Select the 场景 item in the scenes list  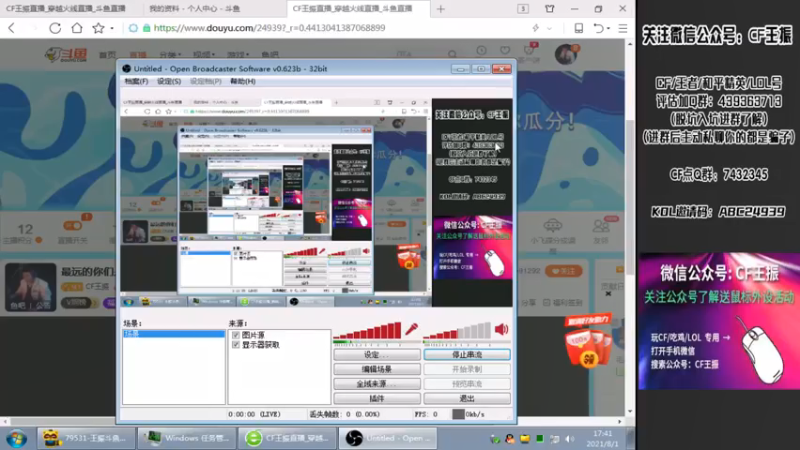[173, 334]
